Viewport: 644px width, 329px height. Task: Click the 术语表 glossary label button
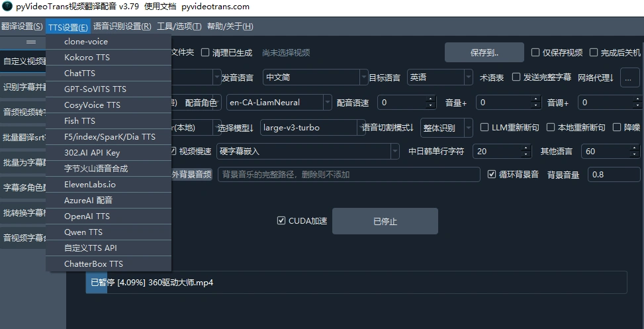tap(491, 77)
